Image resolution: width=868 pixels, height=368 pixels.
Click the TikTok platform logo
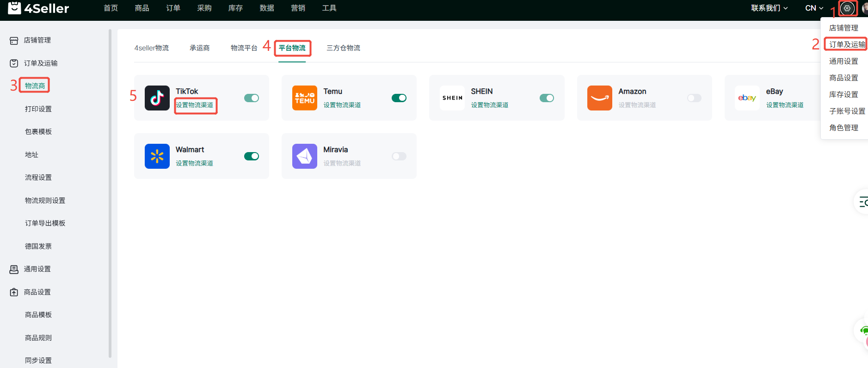click(157, 98)
